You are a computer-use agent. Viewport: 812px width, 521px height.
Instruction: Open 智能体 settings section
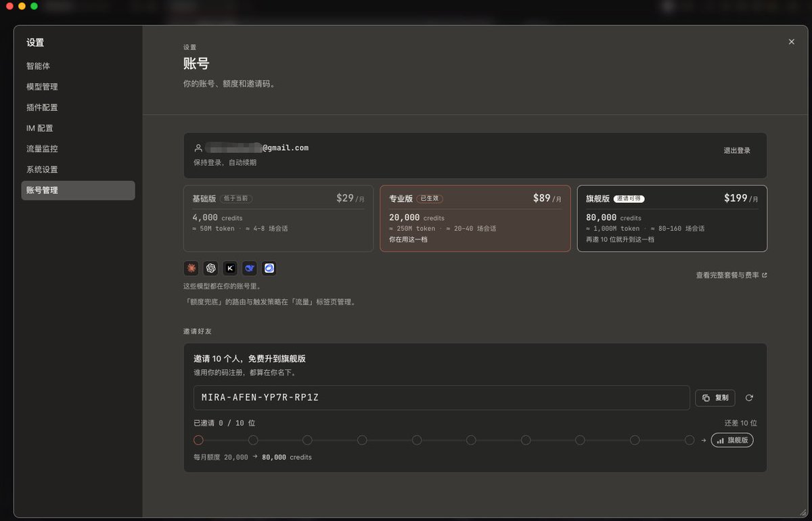(78, 66)
